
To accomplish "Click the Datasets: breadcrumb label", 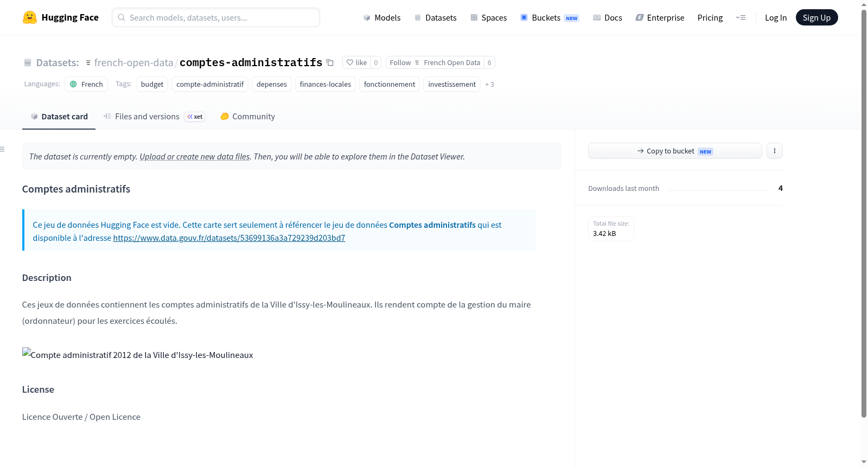I will (58, 62).
